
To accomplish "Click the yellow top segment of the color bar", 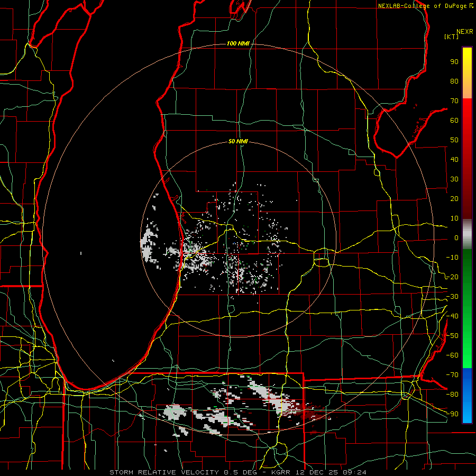I will click(467, 73).
